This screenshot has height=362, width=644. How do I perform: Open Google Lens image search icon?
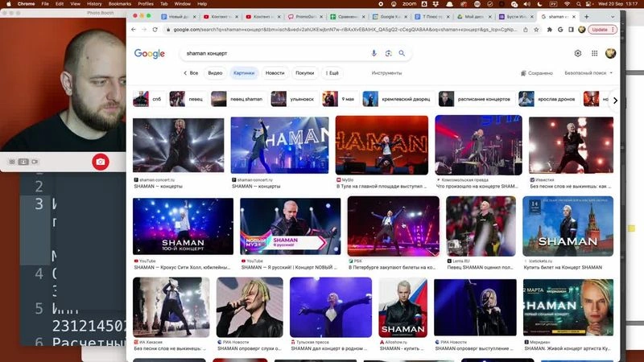coord(388,53)
